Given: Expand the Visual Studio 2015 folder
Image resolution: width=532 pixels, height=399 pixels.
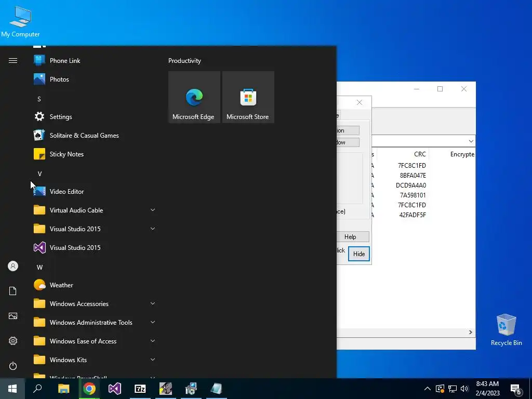Looking at the screenshot, I should tap(94, 229).
